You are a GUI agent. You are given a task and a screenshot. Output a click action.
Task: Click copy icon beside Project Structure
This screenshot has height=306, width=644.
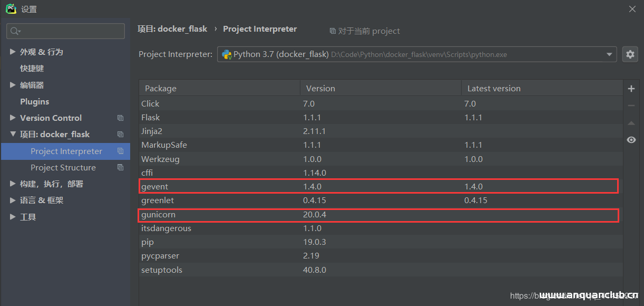coord(120,168)
